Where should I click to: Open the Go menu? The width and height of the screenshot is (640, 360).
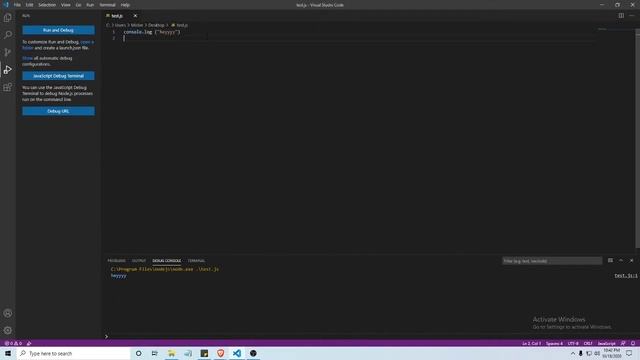click(78, 5)
